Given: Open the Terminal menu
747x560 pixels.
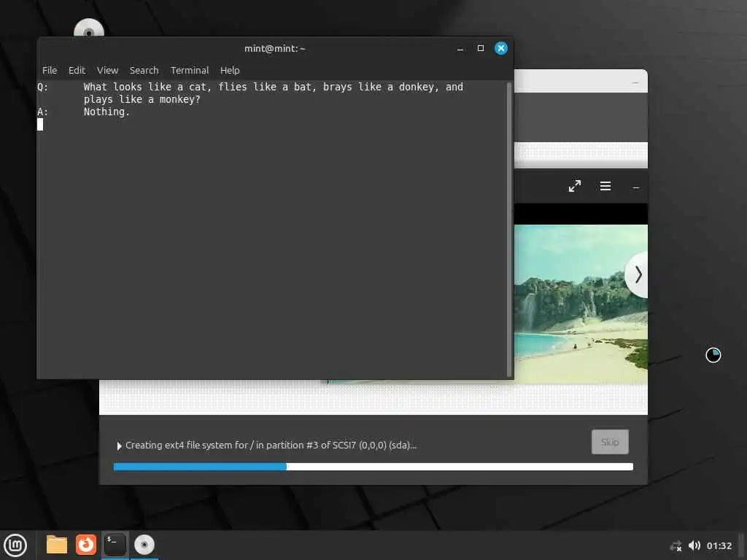Looking at the screenshot, I should click(190, 71).
